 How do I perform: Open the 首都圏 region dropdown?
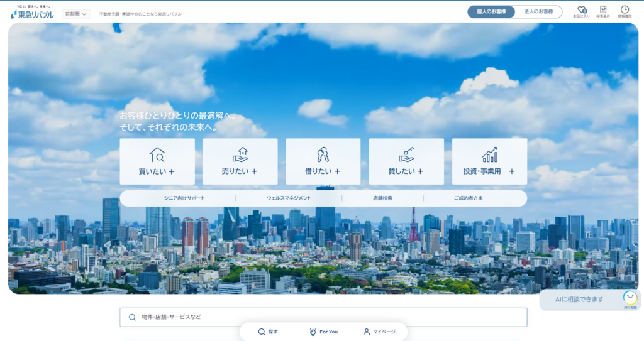[76, 14]
